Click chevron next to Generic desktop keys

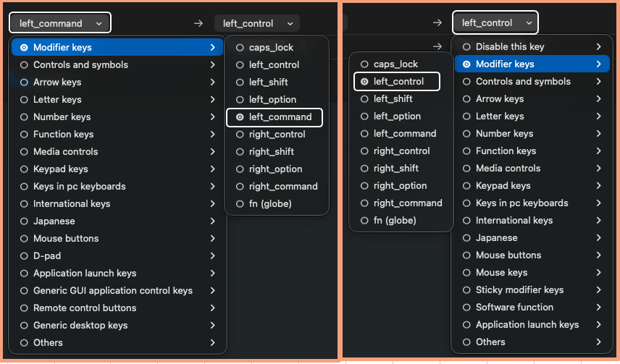tap(212, 325)
